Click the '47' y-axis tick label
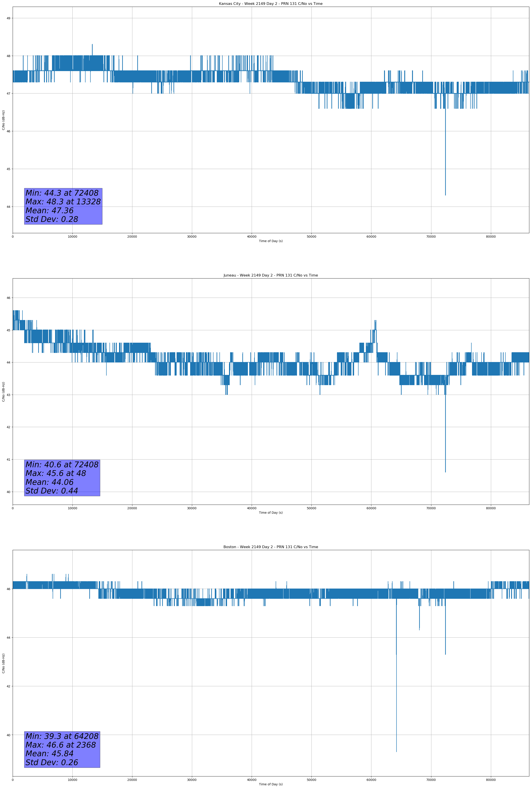Image resolution: width=532 pixels, height=788 pixels. tap(8, 94)
